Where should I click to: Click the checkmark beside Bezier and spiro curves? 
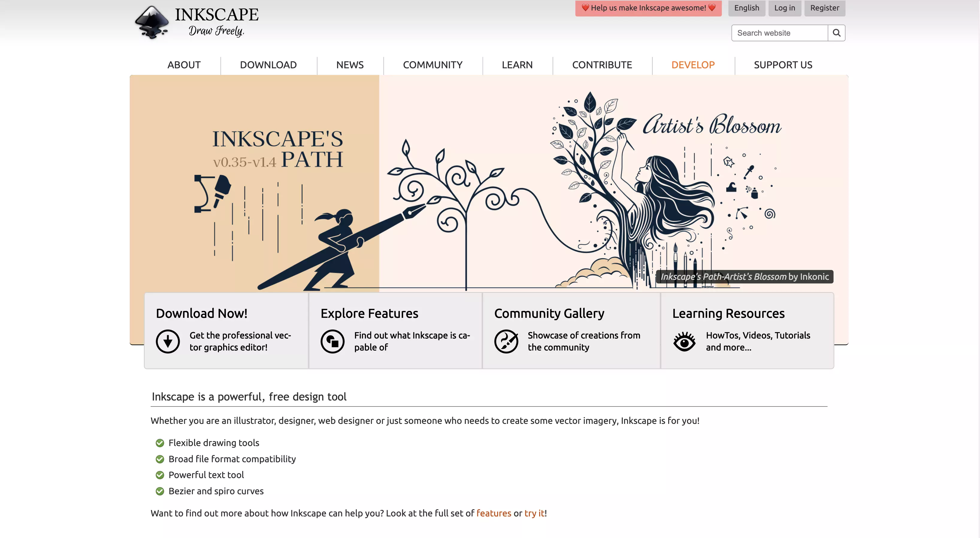tap(159, 491)
